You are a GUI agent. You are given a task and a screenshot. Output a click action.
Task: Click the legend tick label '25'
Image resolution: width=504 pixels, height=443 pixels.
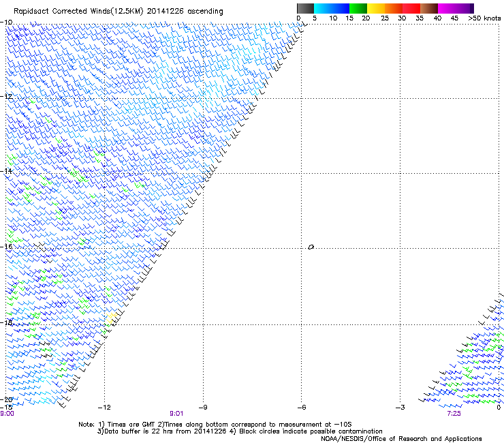[x=384, y=18]
